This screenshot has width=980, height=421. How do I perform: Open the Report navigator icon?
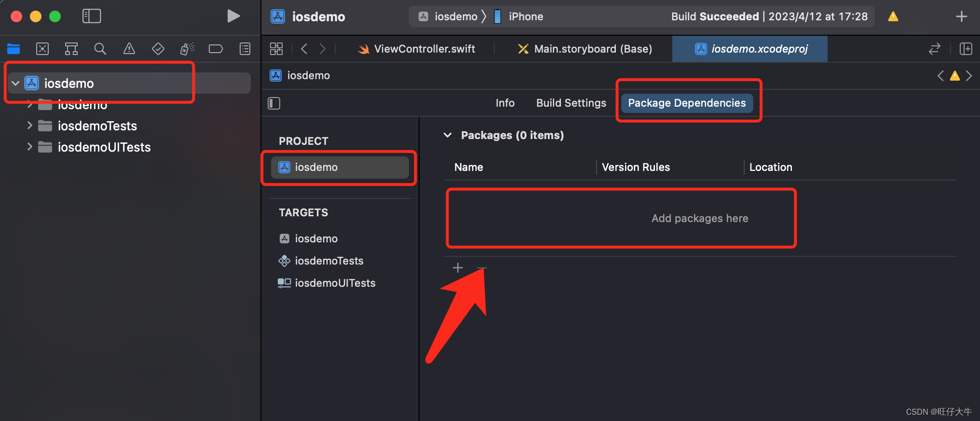245,49
